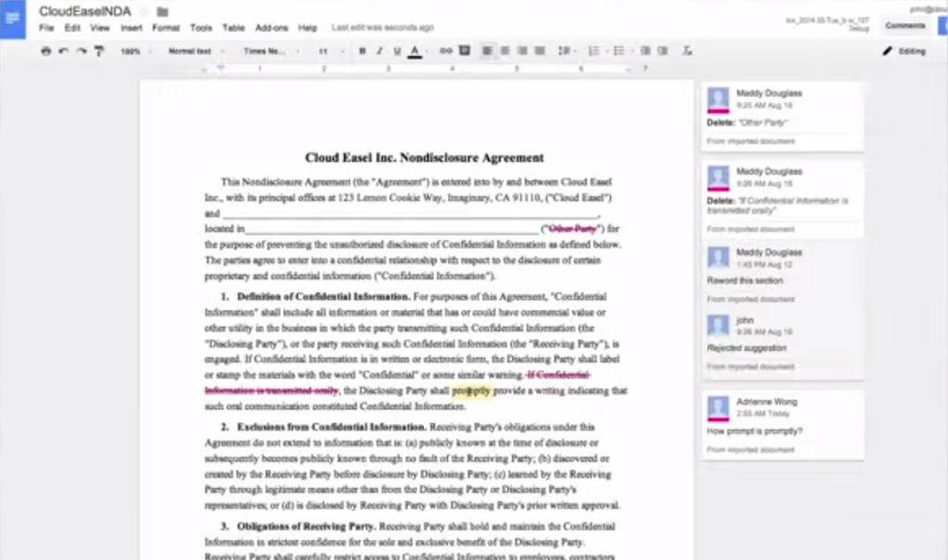Open the Zoom percentage dropdown
Screen dimensions: 948x560
pyautogui.click(x=133, y=51)
